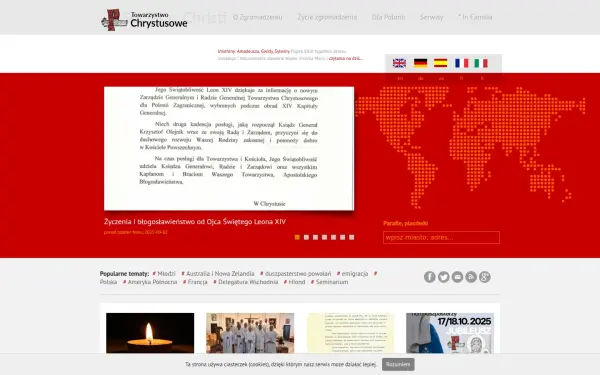Viewport: 600px width, 375px height.
Task: Open the 'O Zgromadzeniu' menu
Action: click(258, 17)
